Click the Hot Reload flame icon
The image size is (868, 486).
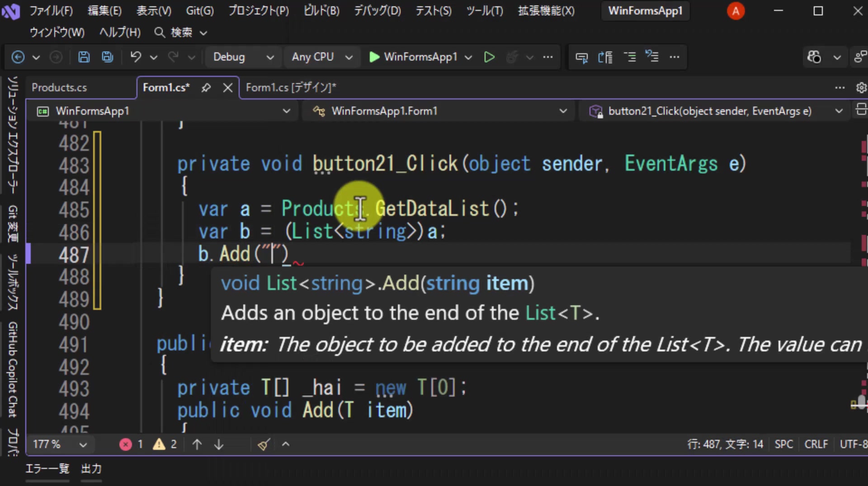click(512, 57)
